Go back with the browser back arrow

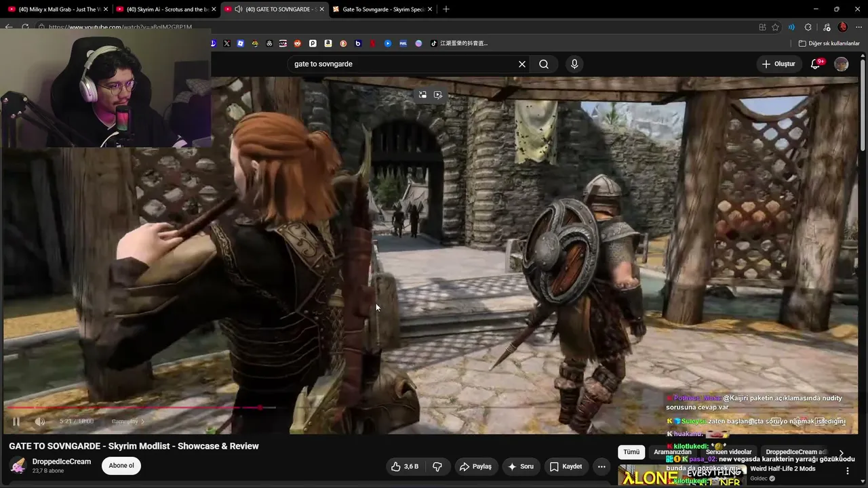point(9,27)
